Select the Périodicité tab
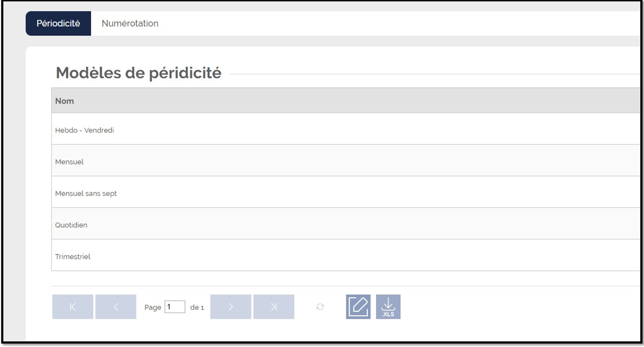The width and height of the screenshot is (644, 347). pos(58,23)
